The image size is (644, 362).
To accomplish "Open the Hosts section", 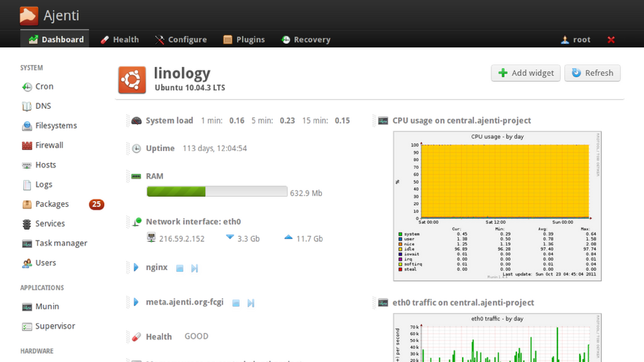I will click(39, 165).
